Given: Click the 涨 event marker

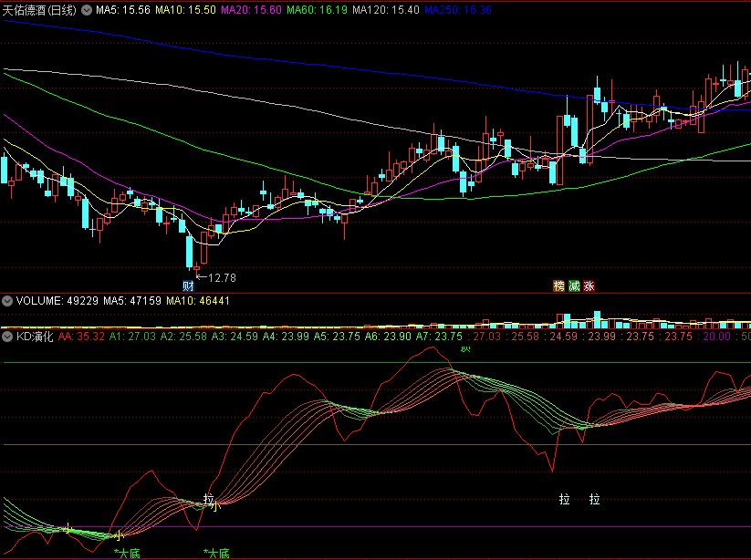Looking at the screenshot, I should click(589, 286).
